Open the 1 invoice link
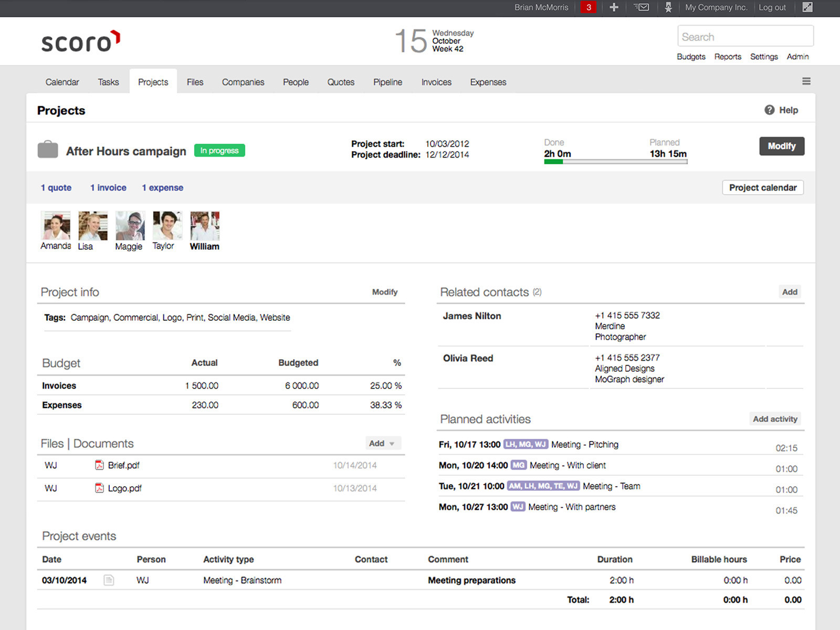This screenshot has height=630, width=840. click(108, 187)
